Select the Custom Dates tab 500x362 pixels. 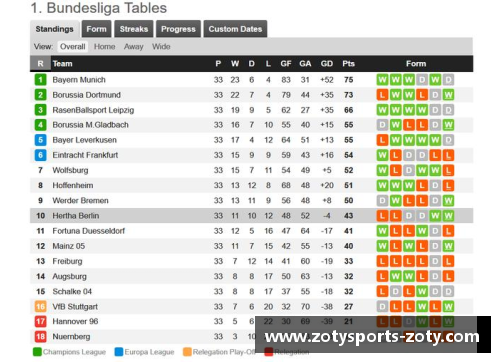click(x=235, y=29)
